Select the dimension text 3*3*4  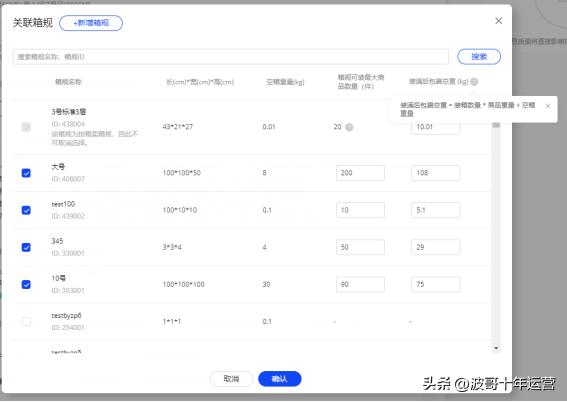pos(172,247)
